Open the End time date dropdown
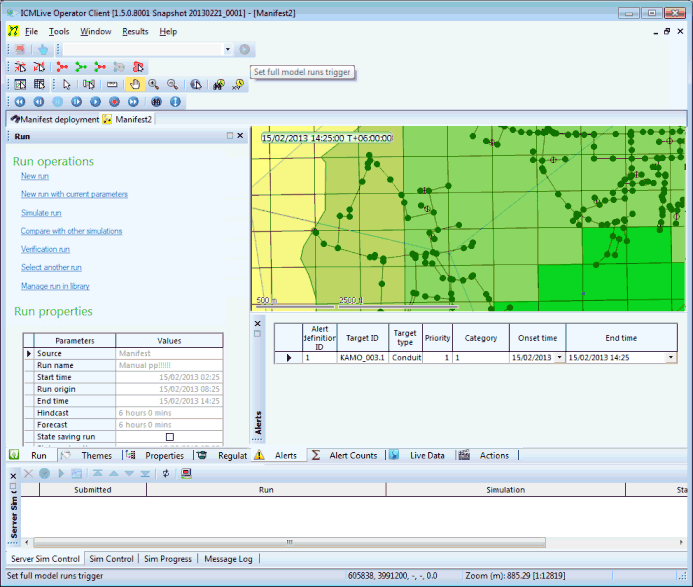The width and height of the screenshot is (693, 587). point(670,357)
